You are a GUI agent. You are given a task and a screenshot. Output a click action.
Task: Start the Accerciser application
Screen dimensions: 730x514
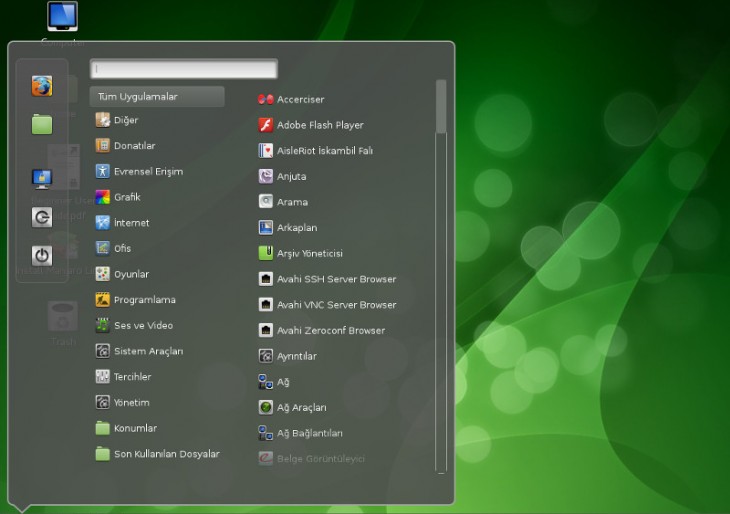coord(299,99)
